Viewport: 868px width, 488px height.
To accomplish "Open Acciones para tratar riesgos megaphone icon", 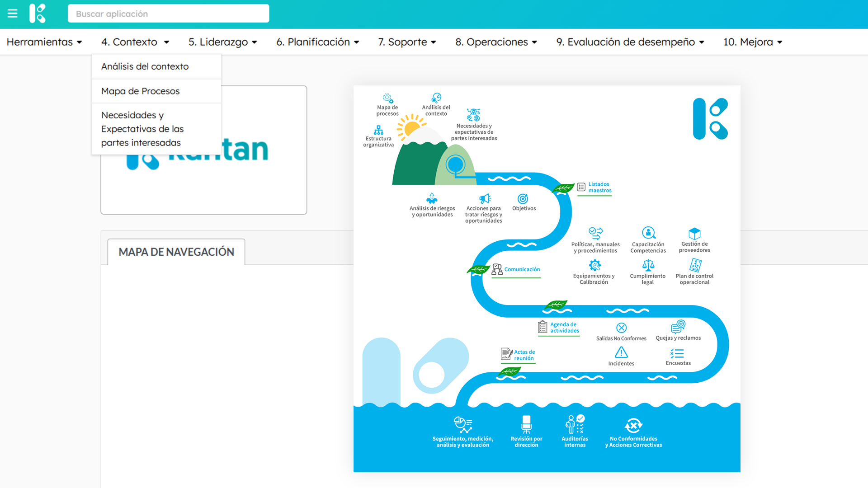I will click(x=485, y=199).
